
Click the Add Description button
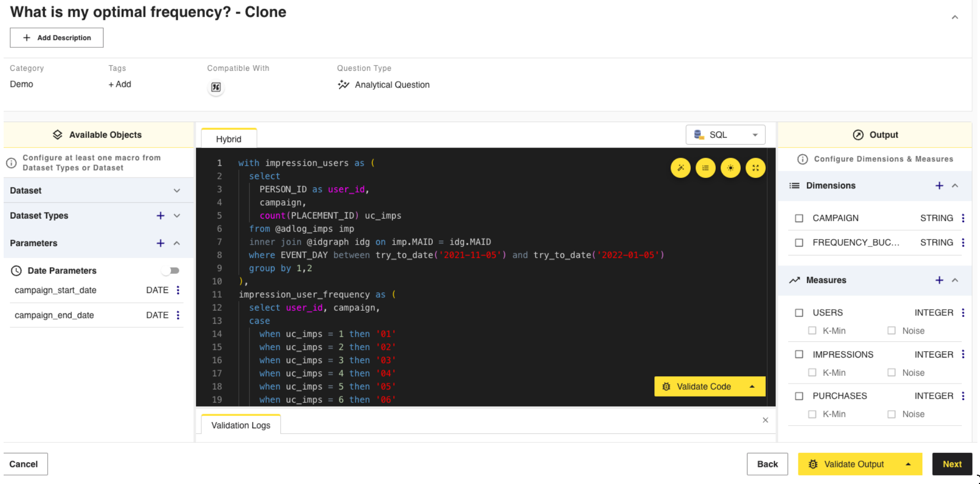pos(57,37)
